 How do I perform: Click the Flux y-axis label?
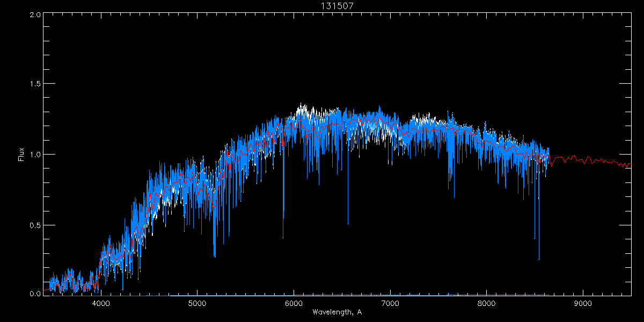point(21,155)
